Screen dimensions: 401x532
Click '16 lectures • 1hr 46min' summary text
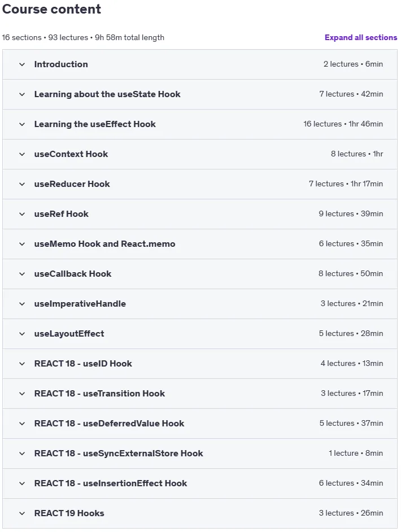(343, 124)
